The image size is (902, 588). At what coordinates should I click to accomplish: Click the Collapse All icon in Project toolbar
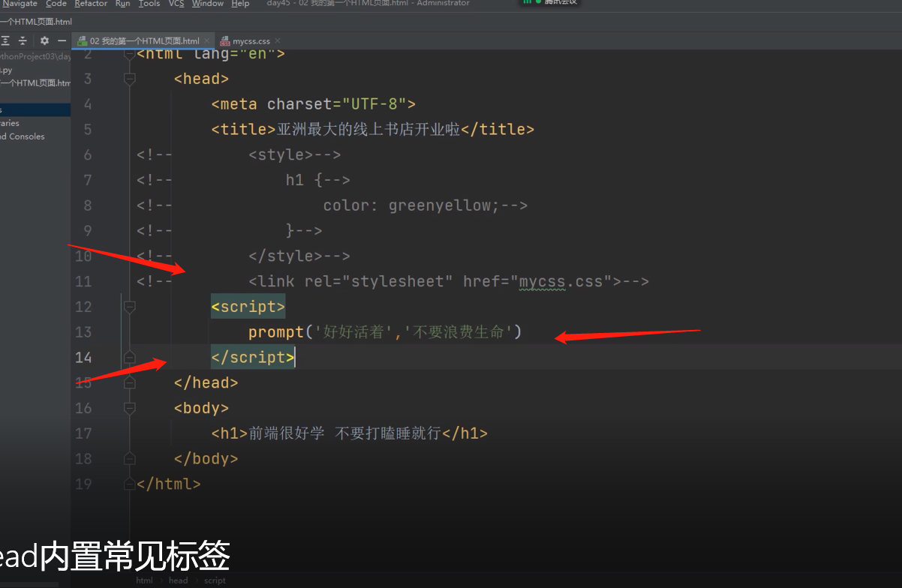tap(23, 40)
